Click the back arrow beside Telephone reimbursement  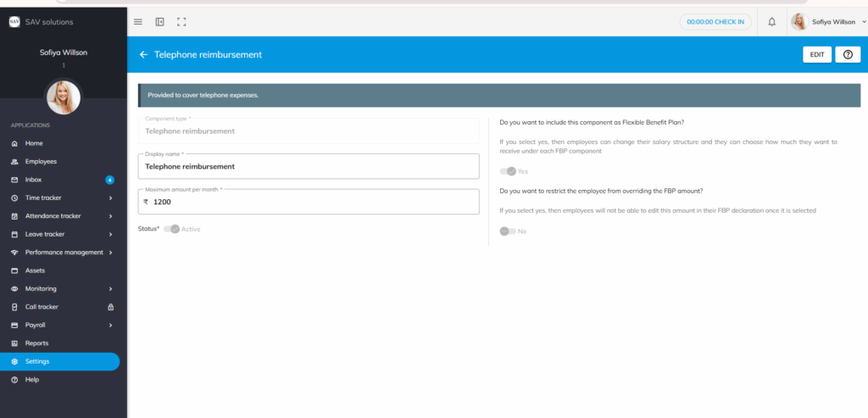tap(144, 55)
